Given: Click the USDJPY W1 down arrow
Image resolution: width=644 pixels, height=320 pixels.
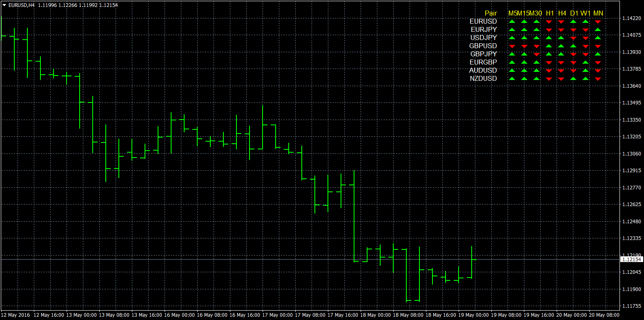Looking at the screenshot, I should click(586, 38).
